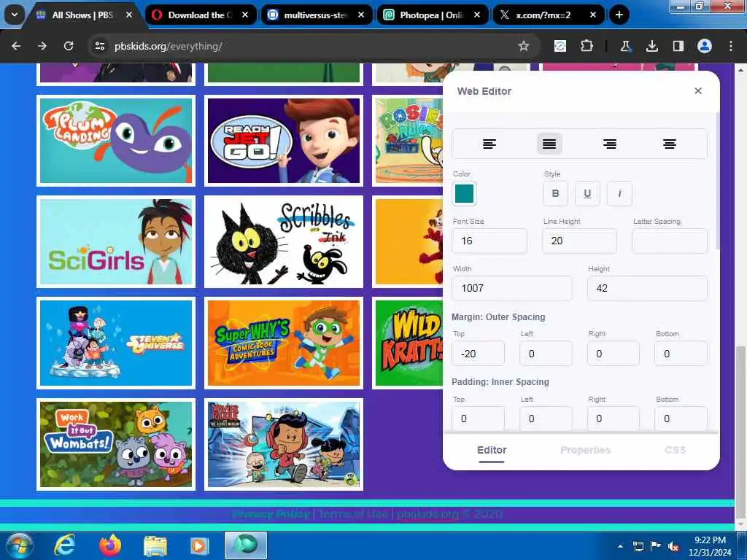Open the downloads icon
The height and width of the screenshot is (560, 747).
coord(651,46)
